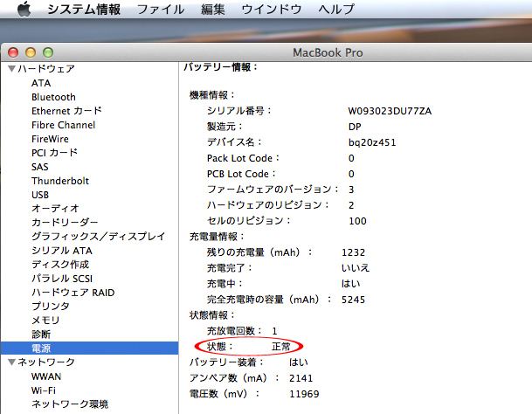Select FireWire in the sidebar

click(x=50, y=139)
